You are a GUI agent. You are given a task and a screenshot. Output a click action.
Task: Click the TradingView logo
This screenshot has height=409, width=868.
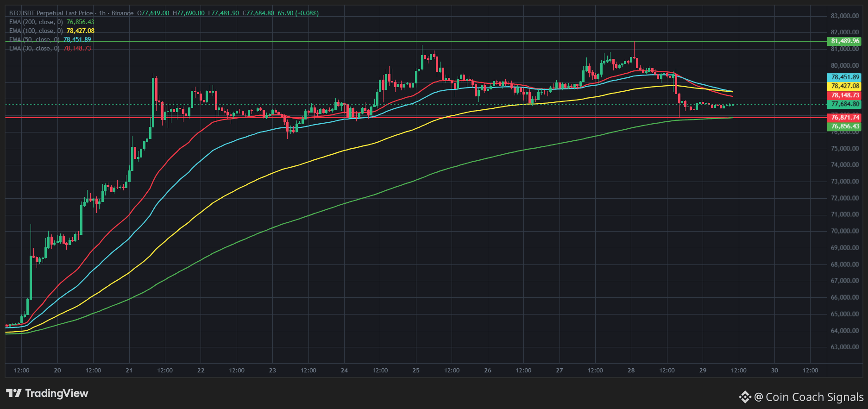(x=47, y=393)
